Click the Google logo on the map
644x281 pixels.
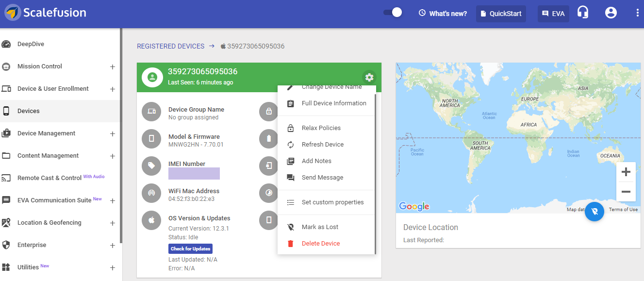coord(414,207)
